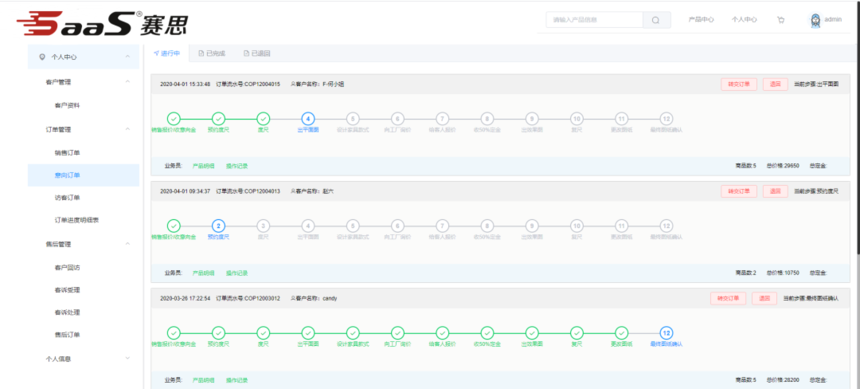Open 产品明细 link in second order
The image size is (860, 389).
click(203, 273)
